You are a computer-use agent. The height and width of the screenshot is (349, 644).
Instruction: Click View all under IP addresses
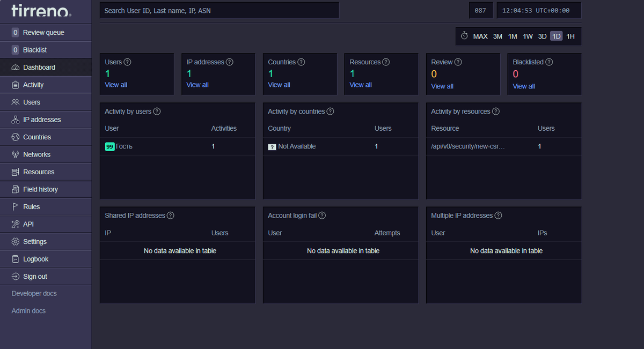coord(197,85)
